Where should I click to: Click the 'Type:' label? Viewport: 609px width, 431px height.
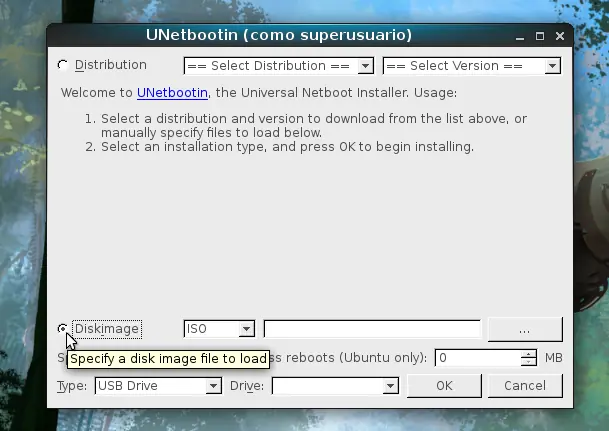pyautogui.click(x=72, y=386)
